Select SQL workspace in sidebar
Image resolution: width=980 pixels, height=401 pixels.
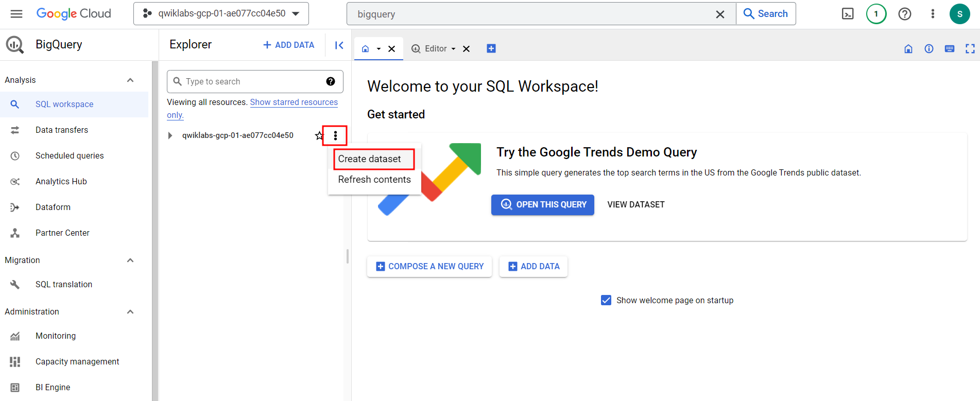74,104
